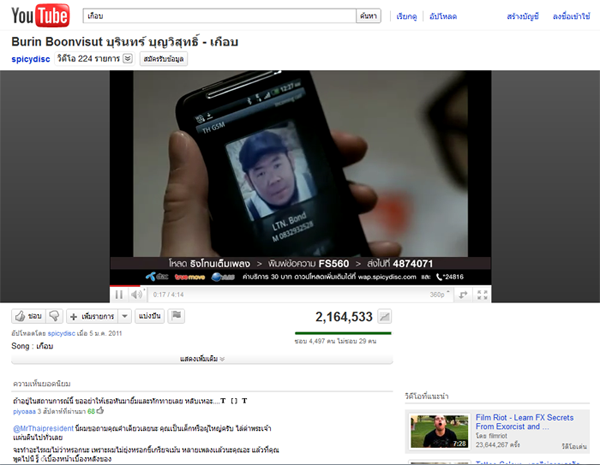Click the สมัครรับข้อมูล subscribe button
This screenshot has width=600, height=465.
pos(163,59)
